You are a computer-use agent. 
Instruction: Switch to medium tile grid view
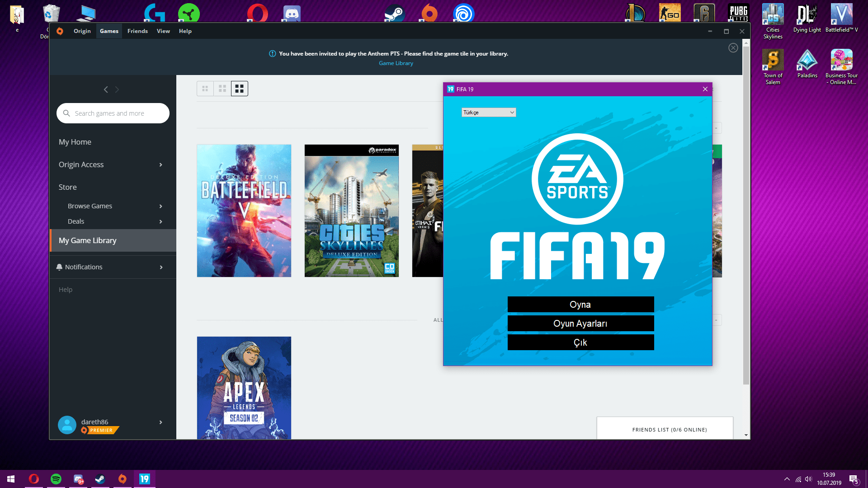[x=222, y=89]
